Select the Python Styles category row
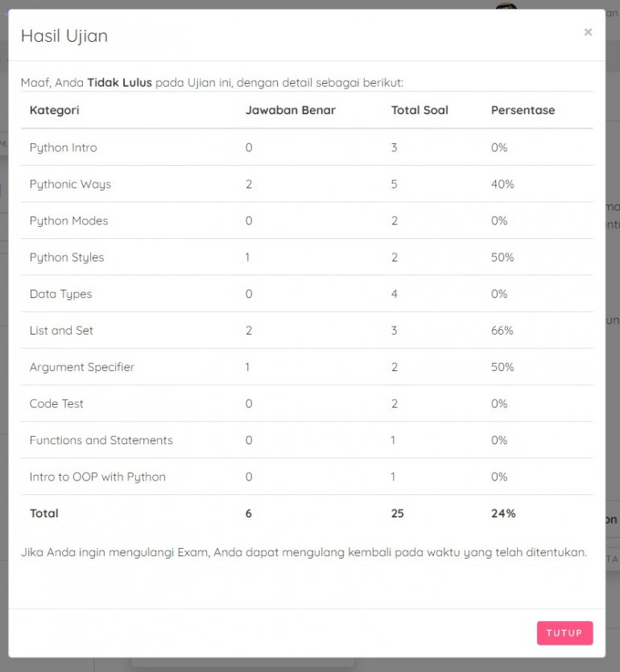Screen dimensions: 620x672 click(67, 258)
